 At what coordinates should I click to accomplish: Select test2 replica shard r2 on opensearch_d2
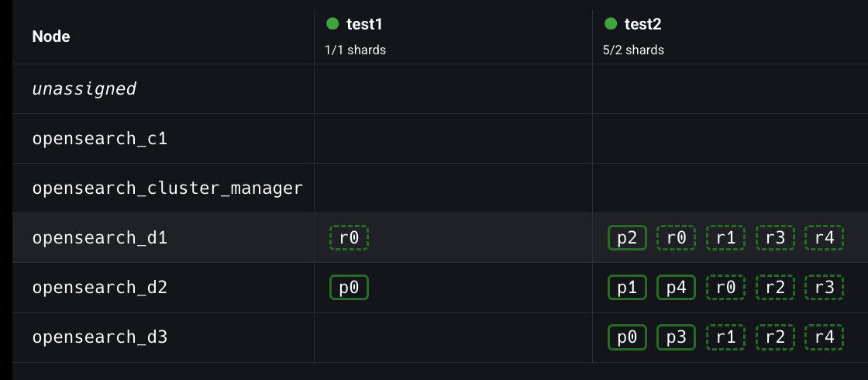coord(774,288)
